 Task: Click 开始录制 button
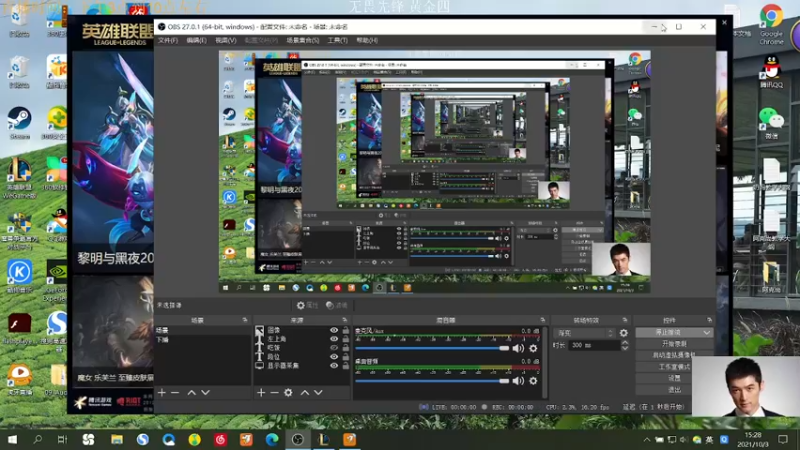coord(674,344)
